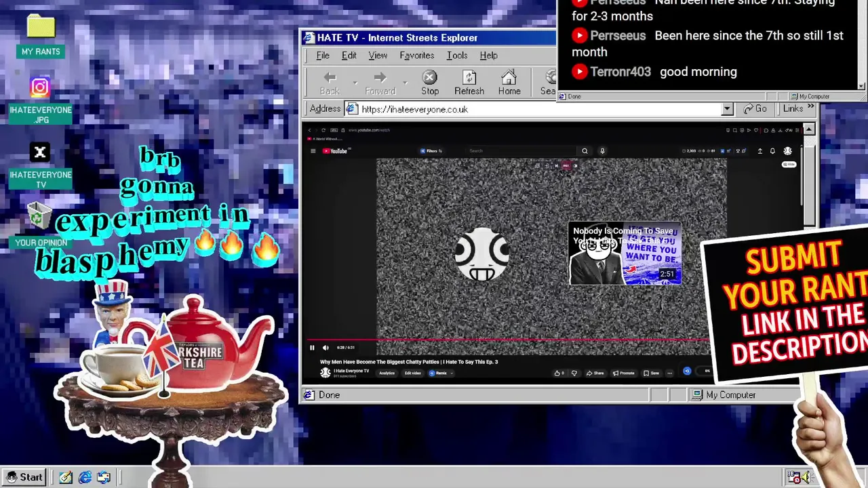Click the YouTube search magnifier button
The width and height of the screenshot is (868, 488).
tap(585, 151)
